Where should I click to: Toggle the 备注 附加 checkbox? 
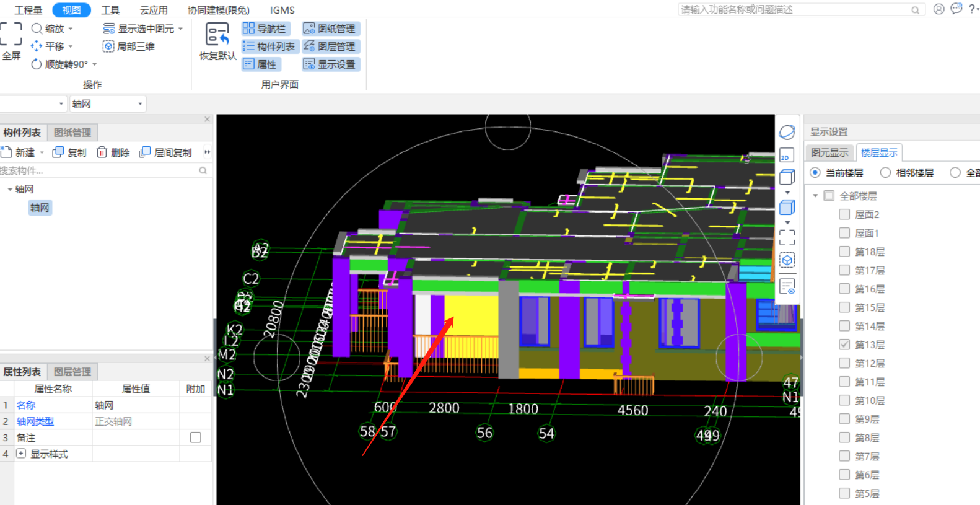196,437
